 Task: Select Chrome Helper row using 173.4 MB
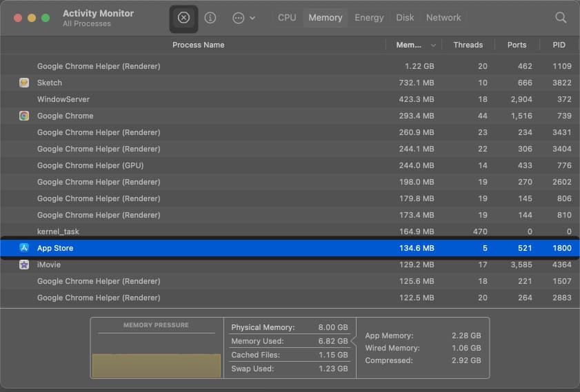pos(290,215)
